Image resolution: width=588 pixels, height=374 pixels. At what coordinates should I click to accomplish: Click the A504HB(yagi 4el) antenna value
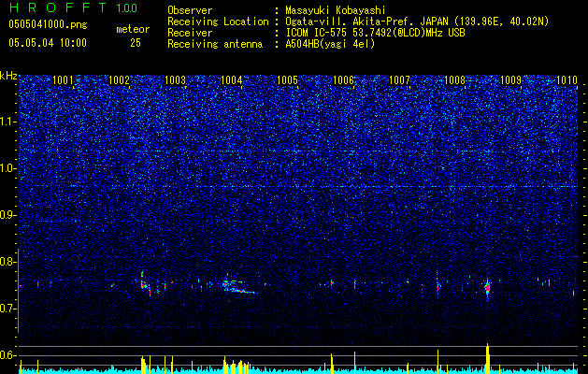330,44
